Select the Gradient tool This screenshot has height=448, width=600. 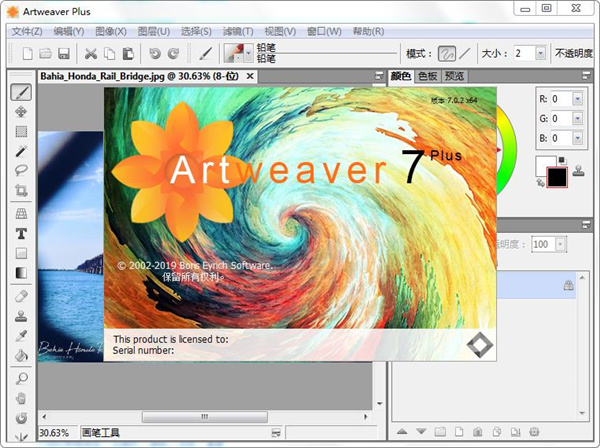click(21, 272)
